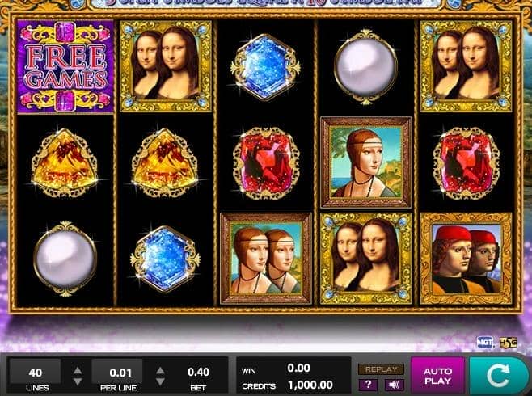Click the IGT logo
The height and width of the screenshot is (396, 532).
click(x=485, y=343)
